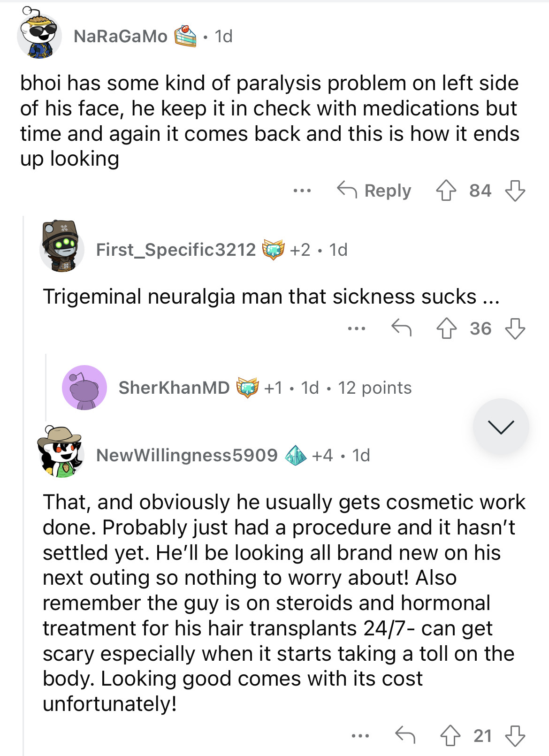Tap the round jump-to-next-comment chevron button
The image size is (549, 756).
tap(501, 427)
